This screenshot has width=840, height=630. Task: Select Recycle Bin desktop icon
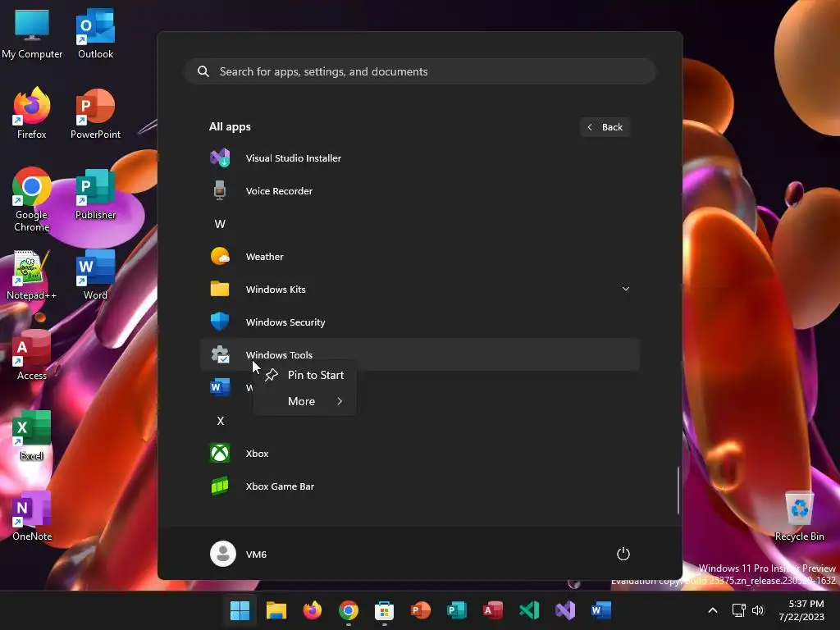[x=799, y=517]
